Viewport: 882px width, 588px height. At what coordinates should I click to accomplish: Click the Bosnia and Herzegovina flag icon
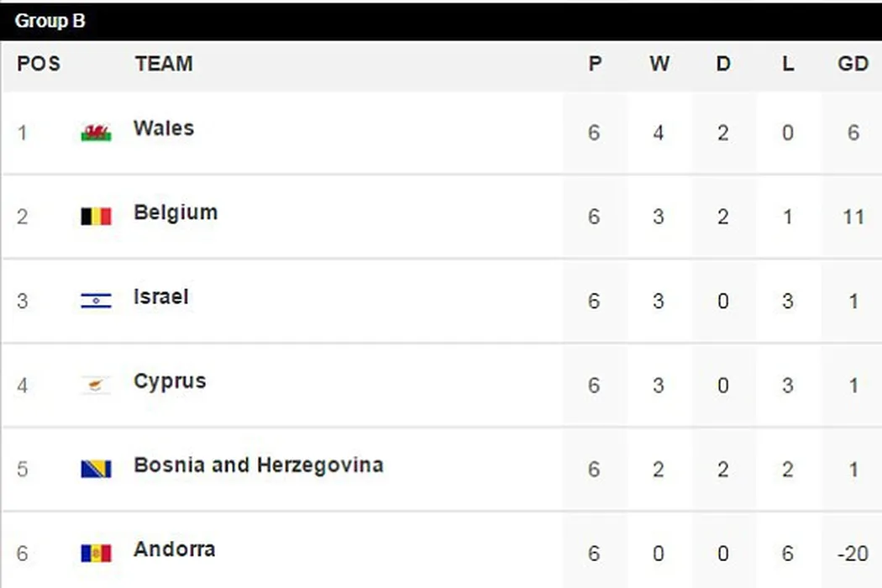[x=96, y=469]
